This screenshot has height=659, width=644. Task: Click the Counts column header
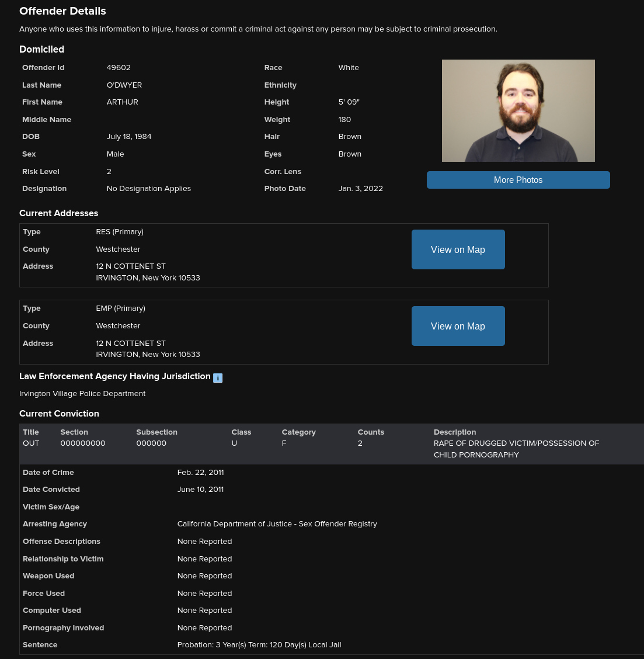pyautogui.click(x=371, y=432)
